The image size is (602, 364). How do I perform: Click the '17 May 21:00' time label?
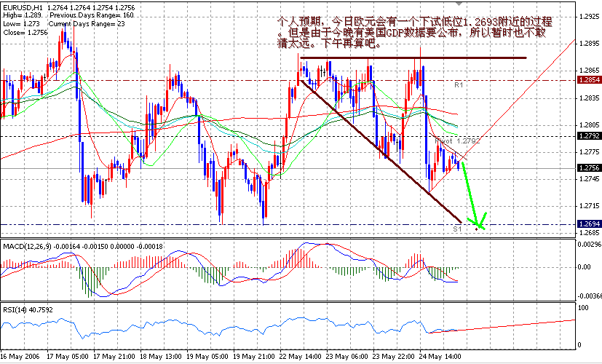pos(114,356)
